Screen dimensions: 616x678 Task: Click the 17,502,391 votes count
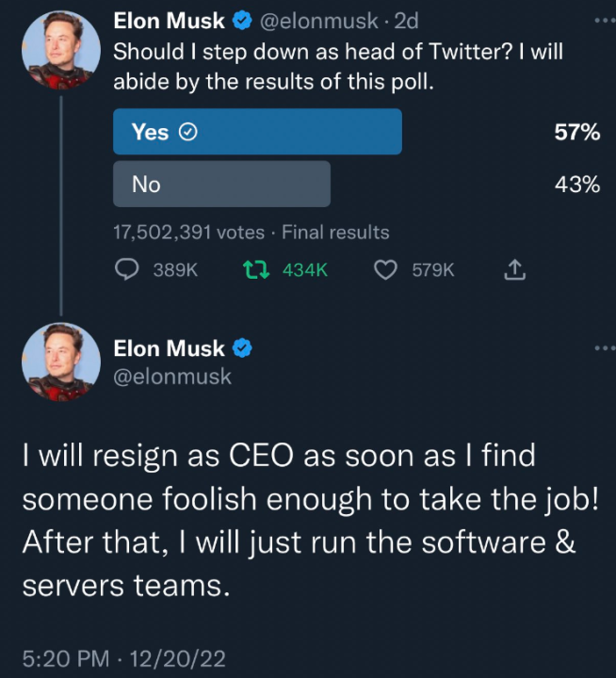pos(188,232)
